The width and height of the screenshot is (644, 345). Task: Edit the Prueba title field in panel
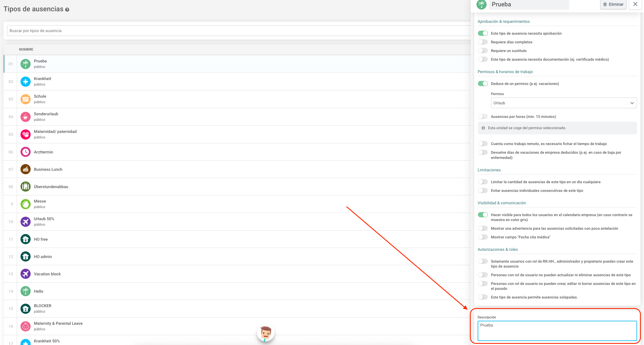[x=529, y=5]
